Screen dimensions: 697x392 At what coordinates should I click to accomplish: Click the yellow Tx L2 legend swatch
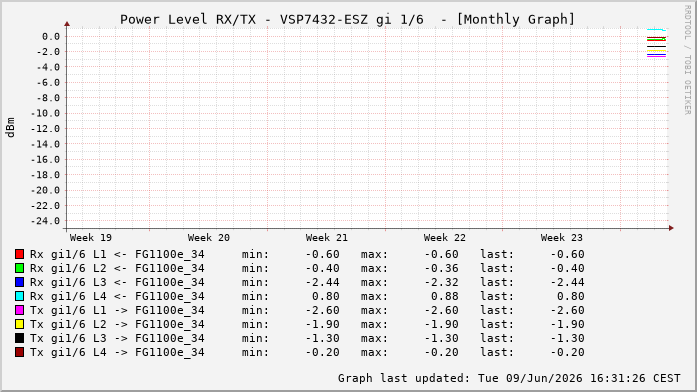tap(19, 324)
